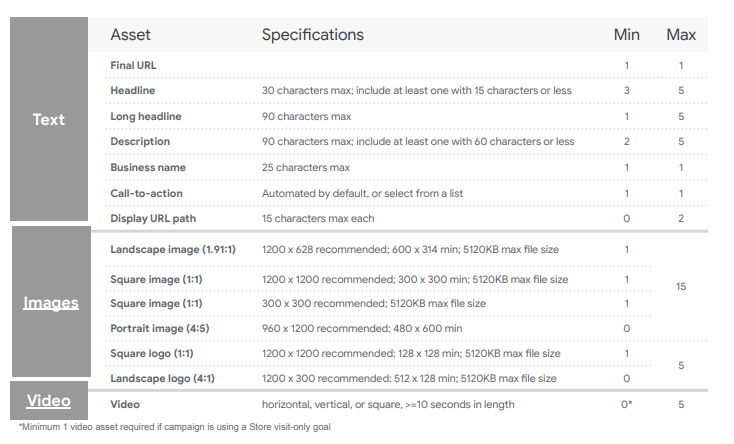This screenshot has height=444, width=734.
Task: Click the Max column header
Action: click(681, 35)
